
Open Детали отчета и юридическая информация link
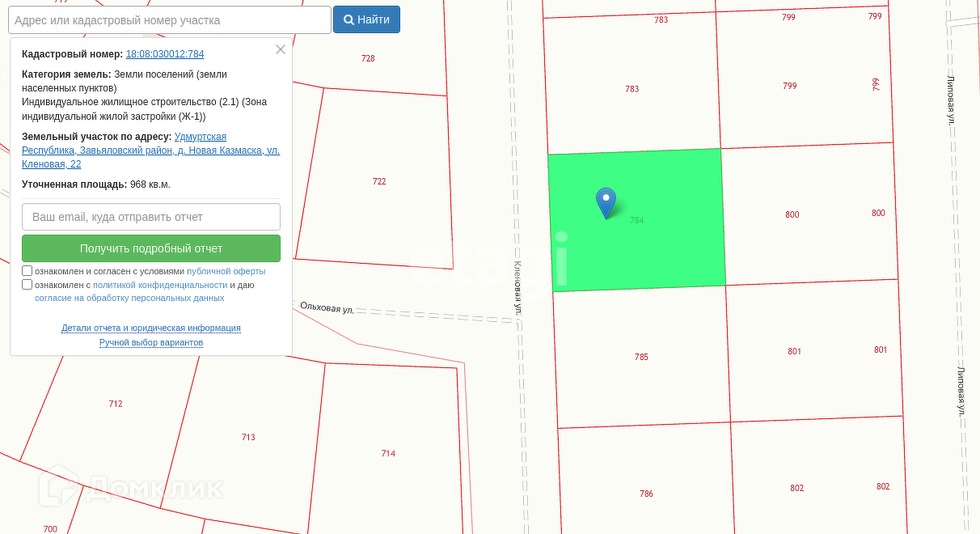[151, 328]
